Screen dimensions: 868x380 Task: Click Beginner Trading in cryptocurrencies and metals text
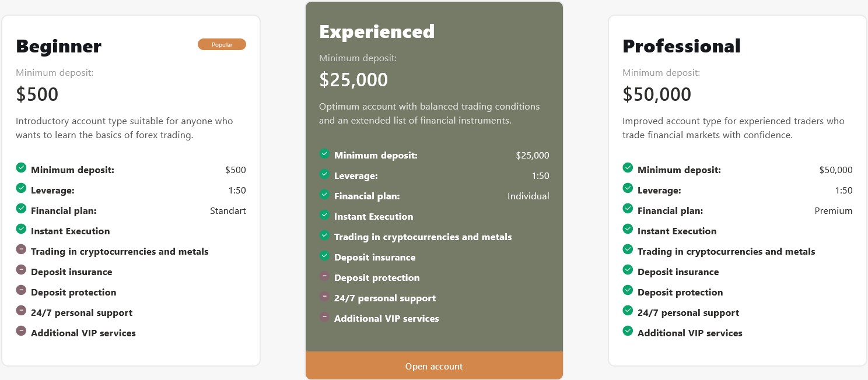120,252
